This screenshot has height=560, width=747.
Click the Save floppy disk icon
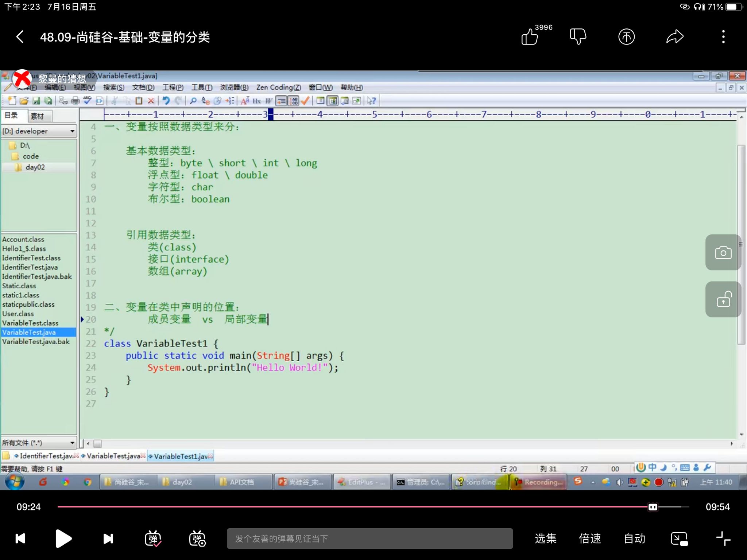[36, 101]
